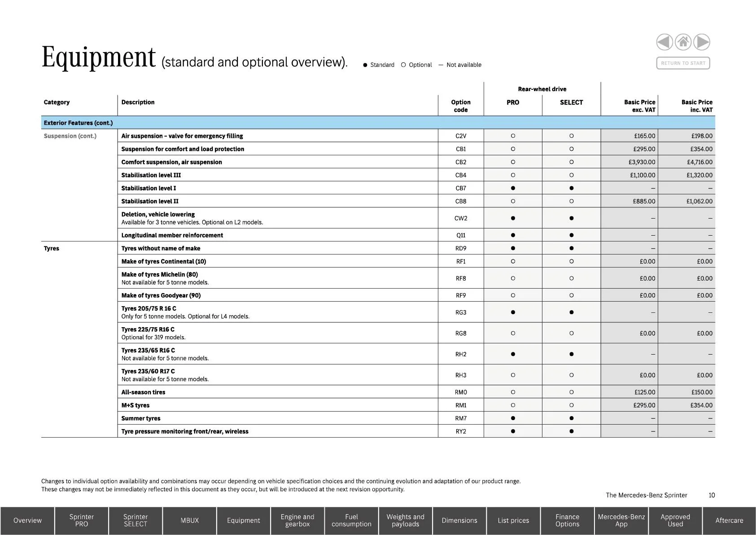Open the Approved Used tab

tap(675, 521)
